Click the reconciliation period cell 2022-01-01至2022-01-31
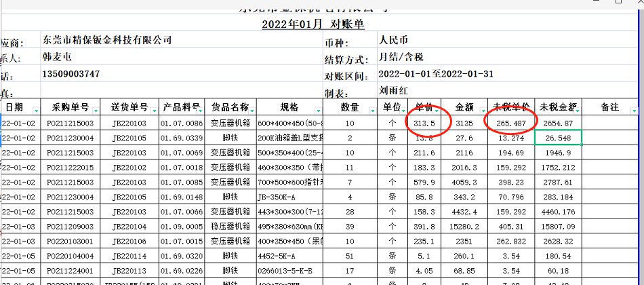The width and height of the screenshot is (644, 285). (435, 74)
